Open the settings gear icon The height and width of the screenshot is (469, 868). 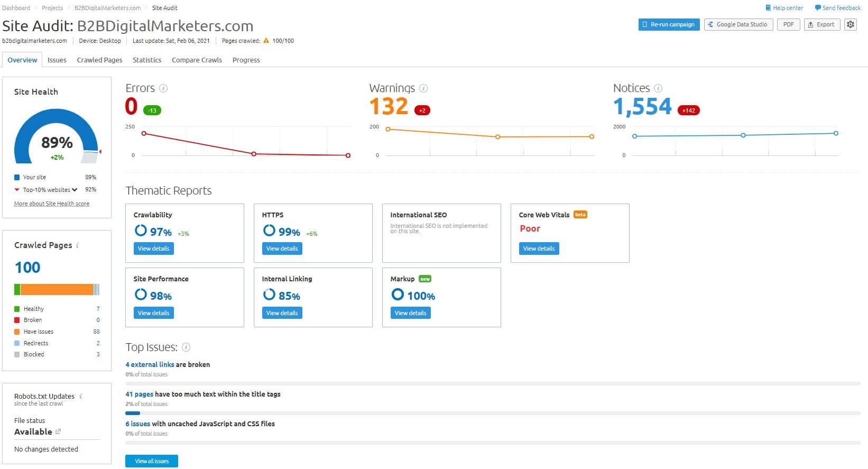[x=850, y=24]
